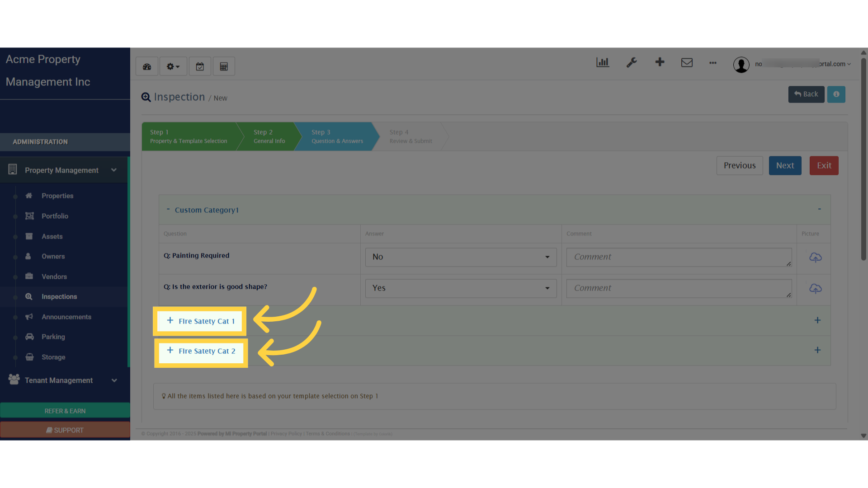868x488 pixels.
Task: Click the blue info icon button
Action: click(836, 94)
